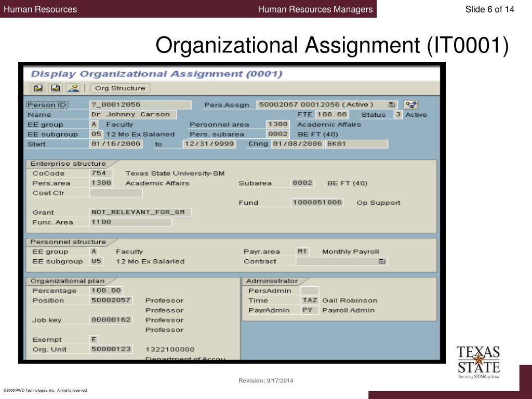Click the PayrAdmin field PY
The width and height of the screenshot is (532, 399).
(x=310, y=311)
